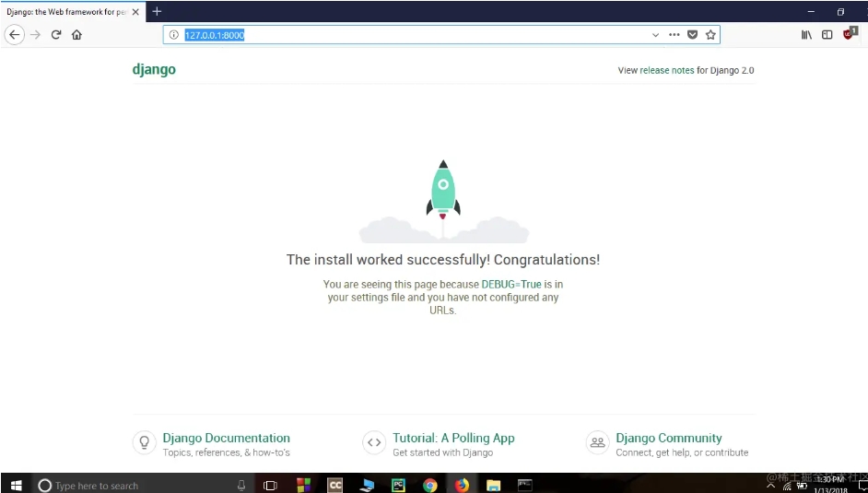The image size is (868, 493).
Task: Click the Type here to search box
Action: click(144, 486)
